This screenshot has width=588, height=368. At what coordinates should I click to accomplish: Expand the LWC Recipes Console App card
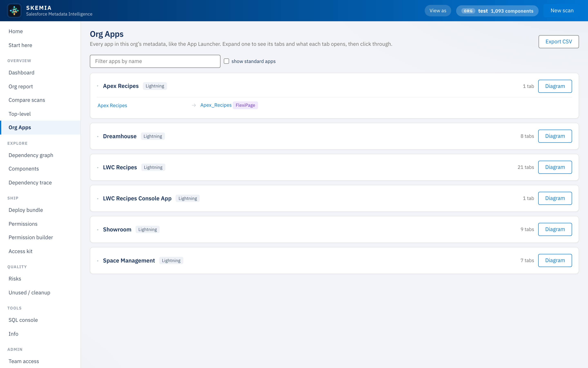98,199
